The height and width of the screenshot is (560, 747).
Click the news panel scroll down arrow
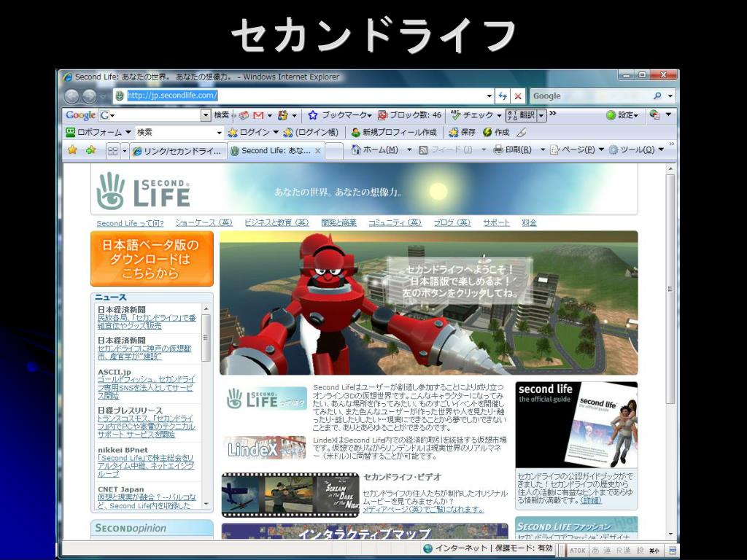pos(206,504)
